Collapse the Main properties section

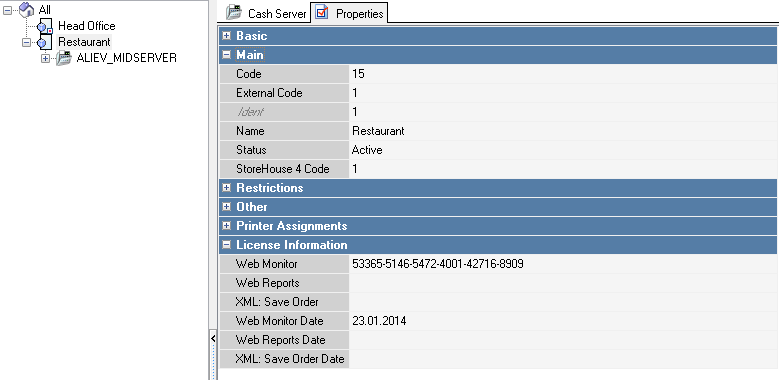[x=227, y=55]
